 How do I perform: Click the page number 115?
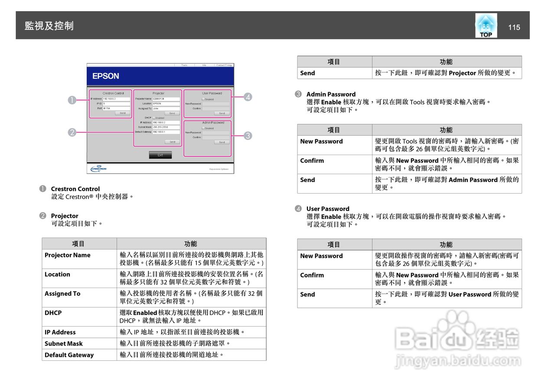(514, 27)
